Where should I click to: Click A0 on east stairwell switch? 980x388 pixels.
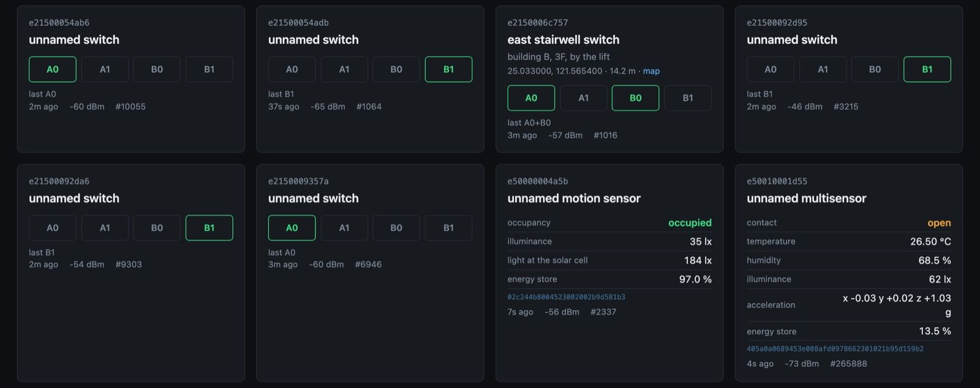pos(531,98)
